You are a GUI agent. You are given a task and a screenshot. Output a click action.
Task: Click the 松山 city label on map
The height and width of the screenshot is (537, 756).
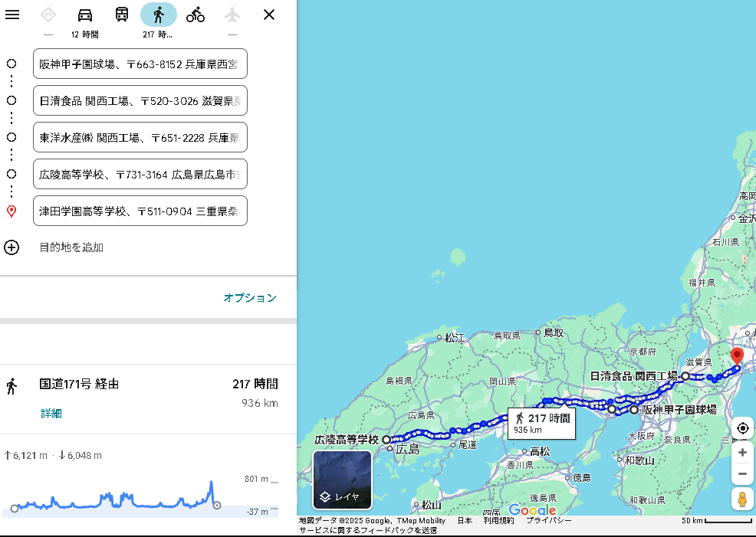[x=431, y=505]
